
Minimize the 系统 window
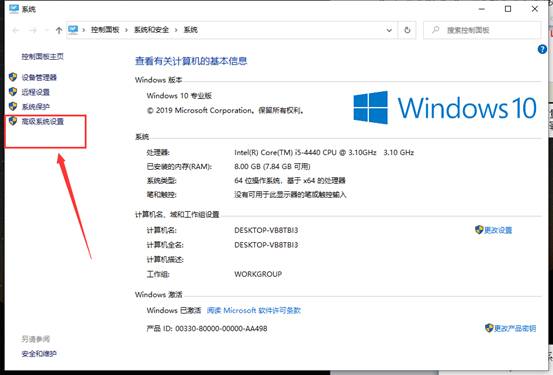[482, 9]
